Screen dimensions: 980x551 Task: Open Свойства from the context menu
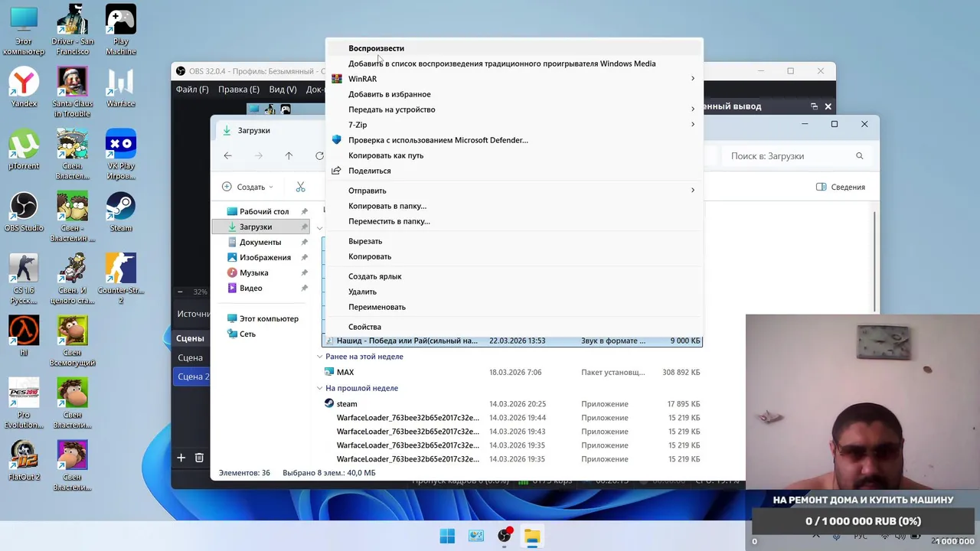(514, 327)
